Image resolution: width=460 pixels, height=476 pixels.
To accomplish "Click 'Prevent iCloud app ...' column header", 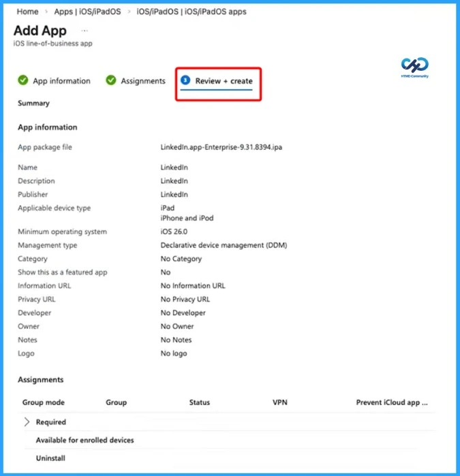I will coord(392,402).
